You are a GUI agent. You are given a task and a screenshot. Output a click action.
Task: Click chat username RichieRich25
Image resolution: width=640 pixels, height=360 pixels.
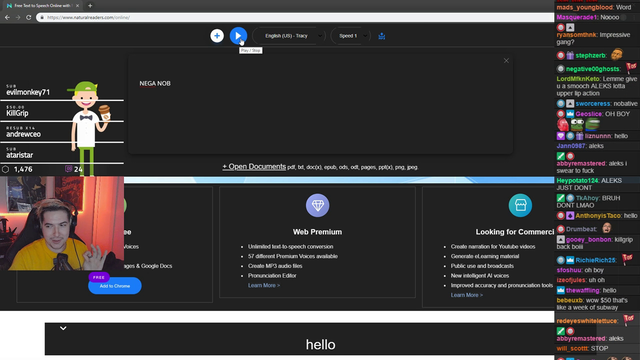point(596,260)
